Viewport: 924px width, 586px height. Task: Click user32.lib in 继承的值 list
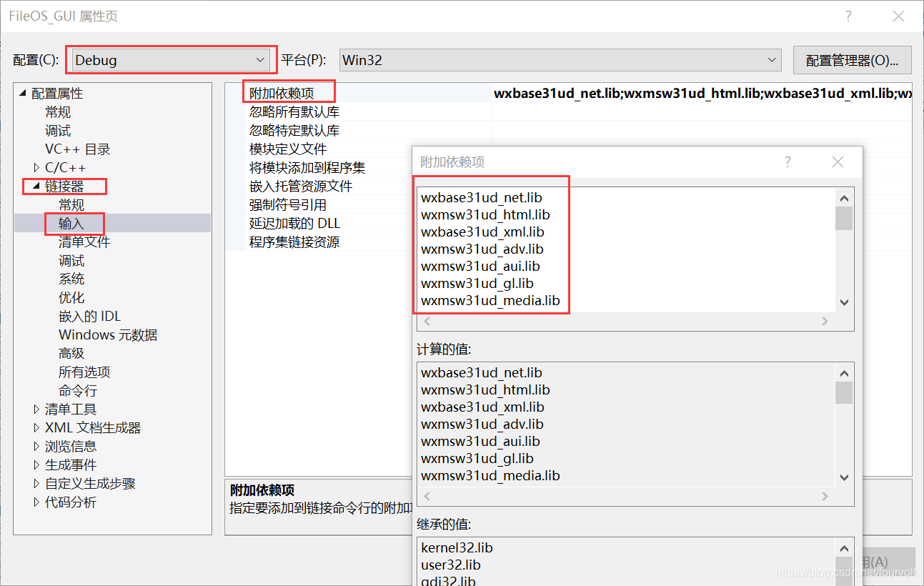coord(451,565)
